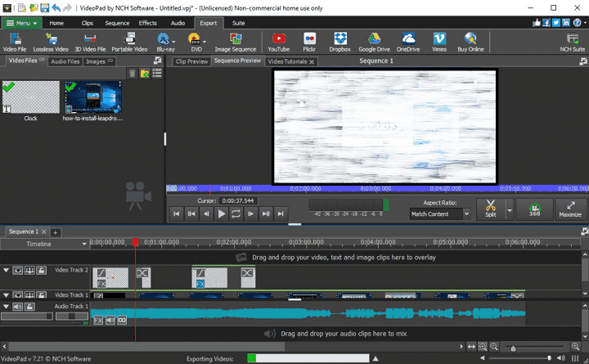Toggle Video Track 1 visibility eye

(18, 295)
